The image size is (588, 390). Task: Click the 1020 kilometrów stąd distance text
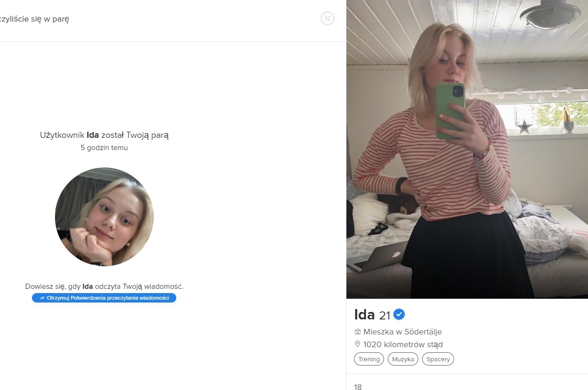(x=403, y=344)
